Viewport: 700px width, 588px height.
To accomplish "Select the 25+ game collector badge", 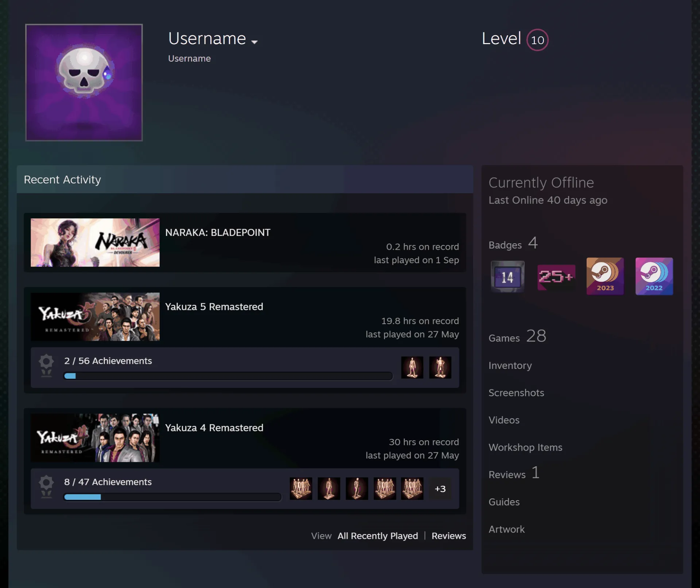I will point(556,277).
